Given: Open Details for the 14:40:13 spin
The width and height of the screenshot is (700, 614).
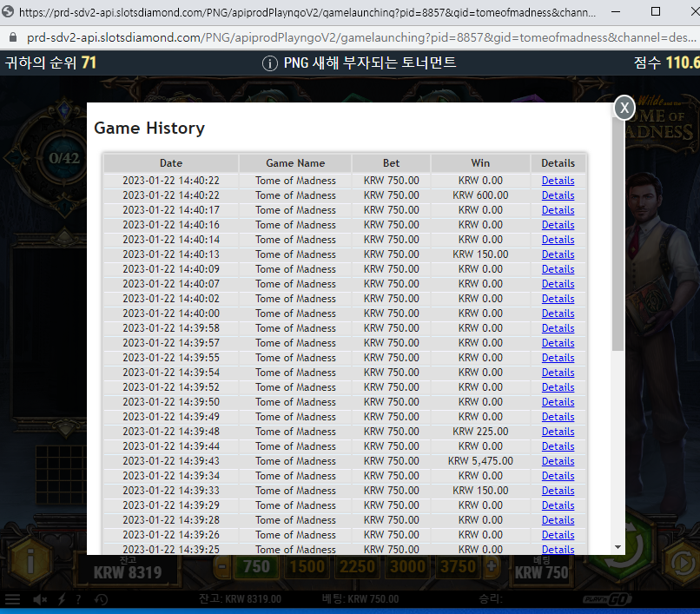Looking at the screenshot, I should click(x=558, y=254).
